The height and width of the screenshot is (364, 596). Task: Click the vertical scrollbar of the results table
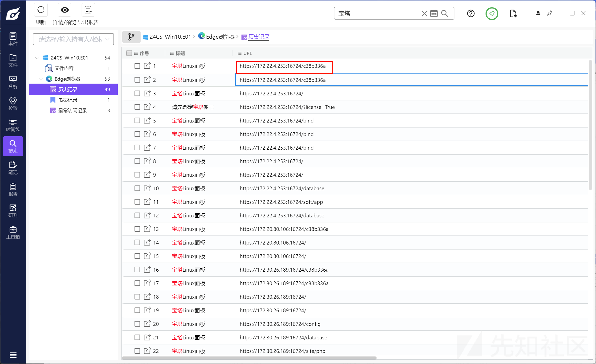pyautogui.click(x=590, y=125)
